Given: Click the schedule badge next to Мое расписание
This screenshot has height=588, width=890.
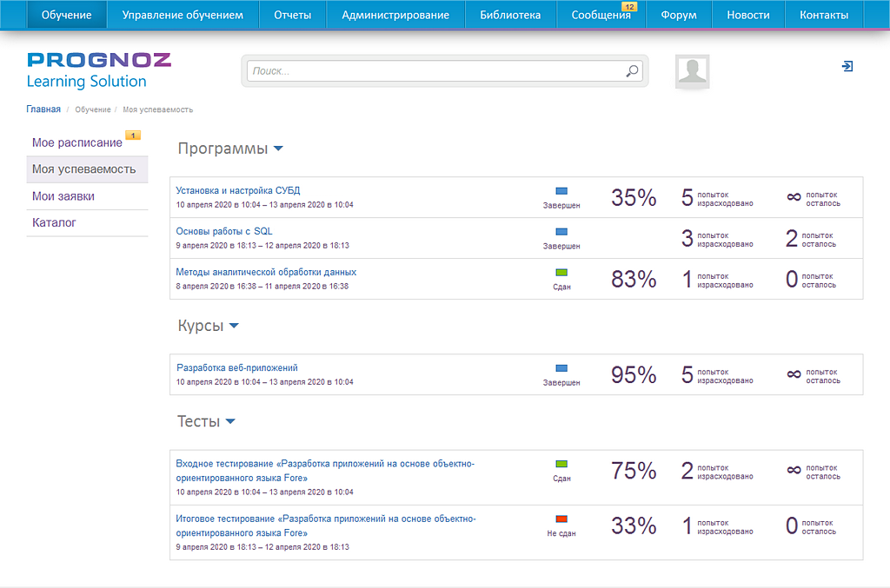Looking at the screenshot, I should (x=133, y=135).
